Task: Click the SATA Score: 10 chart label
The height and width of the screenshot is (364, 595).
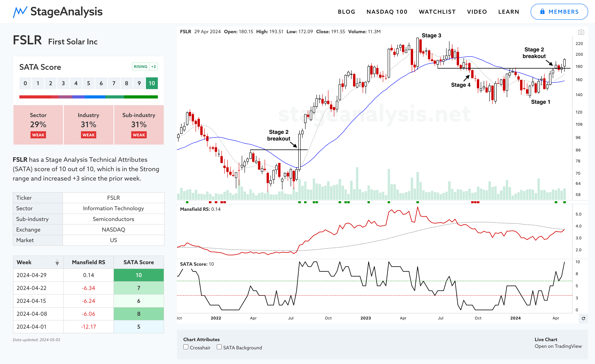Action: click(197, 264)
